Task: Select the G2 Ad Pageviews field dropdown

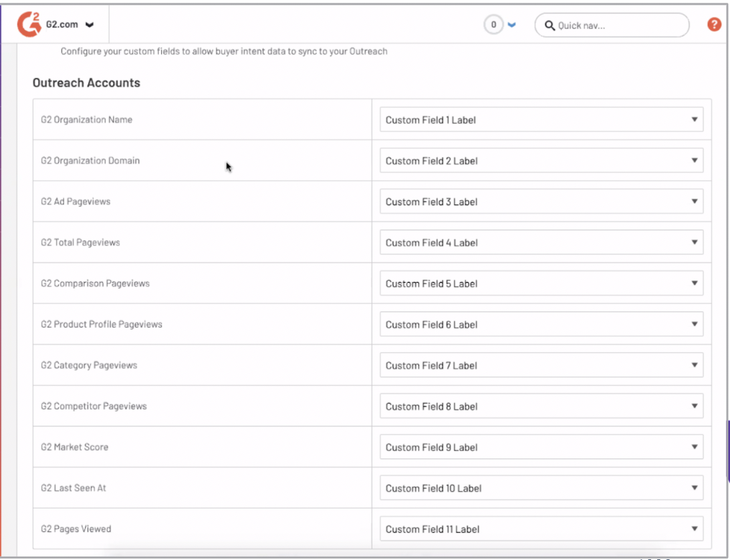Action: pyautogui.click(x=541, y=202)
